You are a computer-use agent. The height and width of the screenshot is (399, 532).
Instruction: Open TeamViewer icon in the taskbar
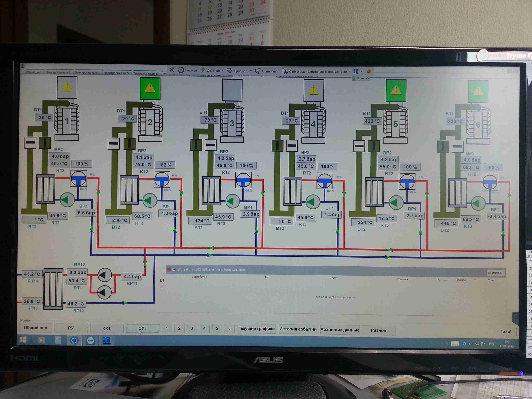click(90, 340)
